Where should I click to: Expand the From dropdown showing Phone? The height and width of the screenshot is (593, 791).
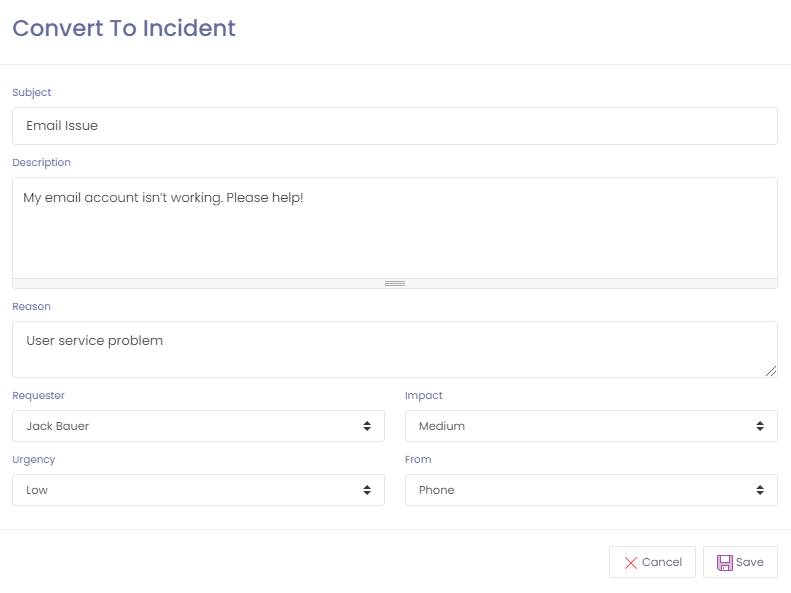pyautogui.click(x=590, y=490)
